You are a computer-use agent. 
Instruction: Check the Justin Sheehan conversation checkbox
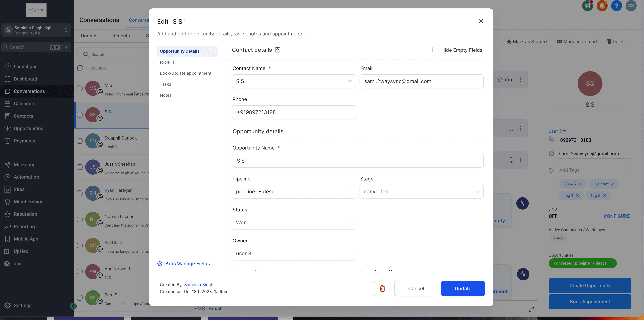point(80,167)
